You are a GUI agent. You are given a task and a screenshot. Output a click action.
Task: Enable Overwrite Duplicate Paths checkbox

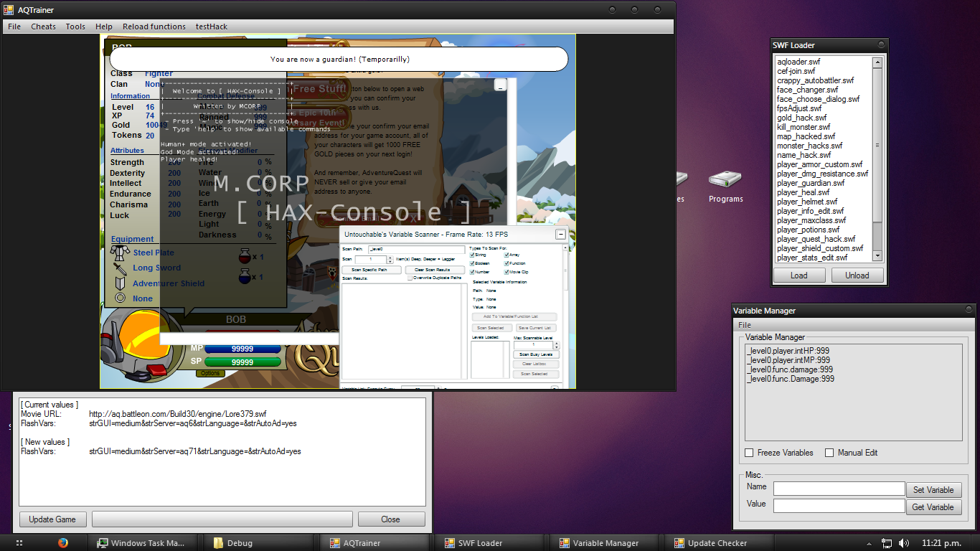coord(410,278)
